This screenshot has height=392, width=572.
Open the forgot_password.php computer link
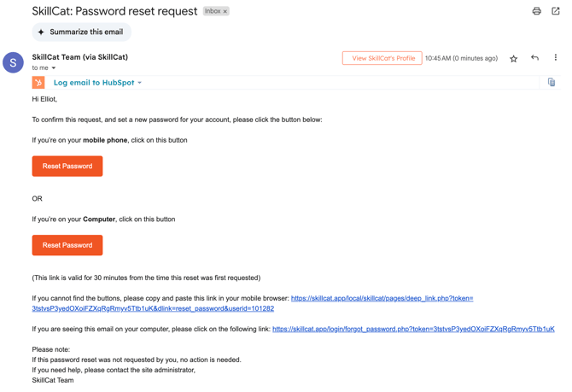(x=413, y=329)
